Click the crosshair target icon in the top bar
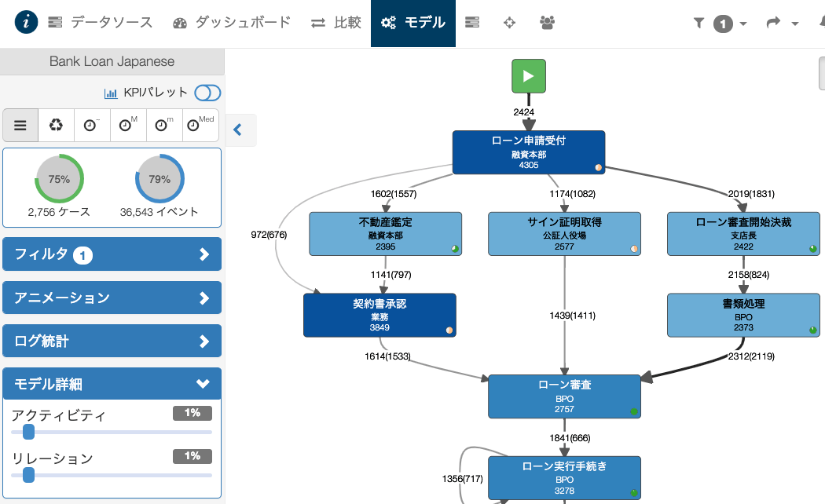Screen dimensions: 825x504 pos(509,23)
